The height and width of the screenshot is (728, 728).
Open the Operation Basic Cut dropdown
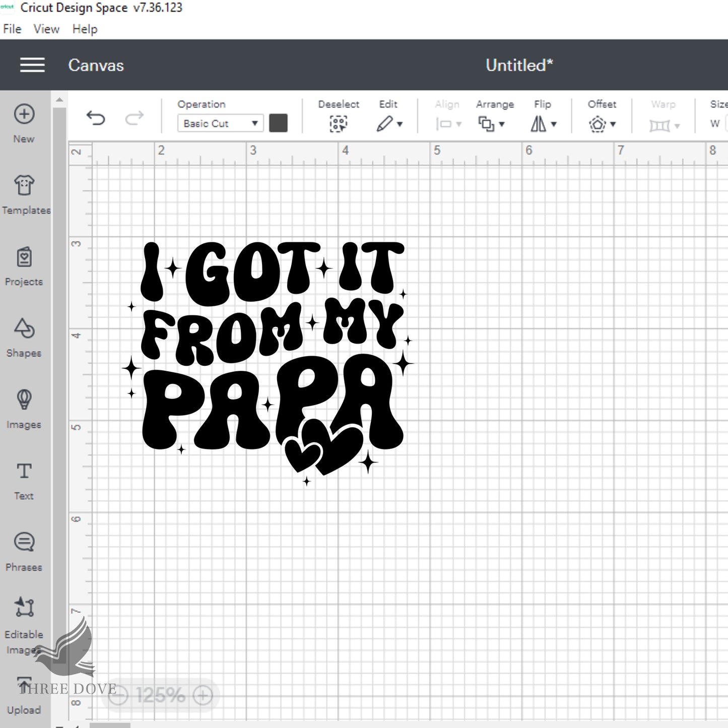coord(220,123)
